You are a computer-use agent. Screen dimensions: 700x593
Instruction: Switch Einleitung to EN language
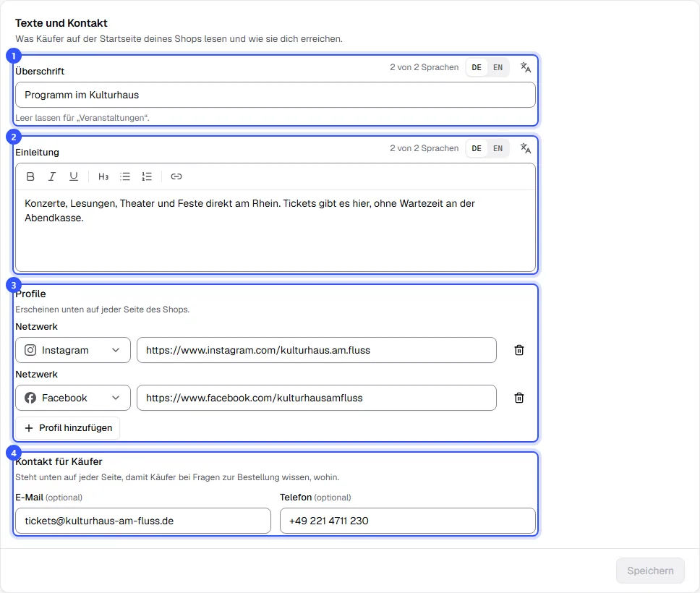(498, 148)
